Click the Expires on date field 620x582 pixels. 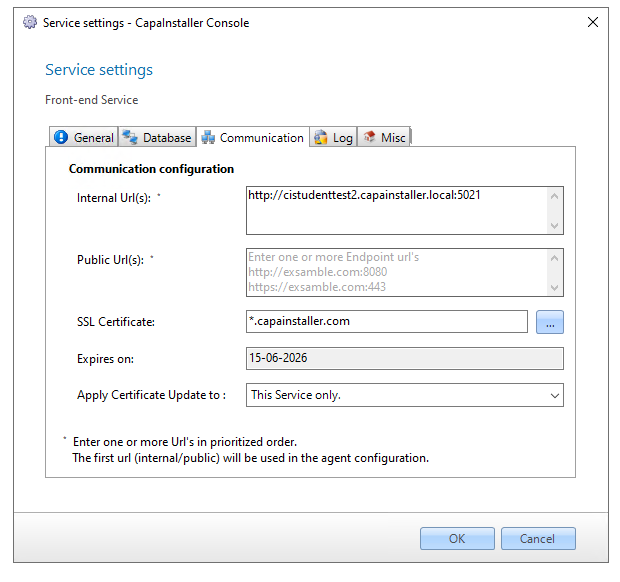tap(405, 358)
